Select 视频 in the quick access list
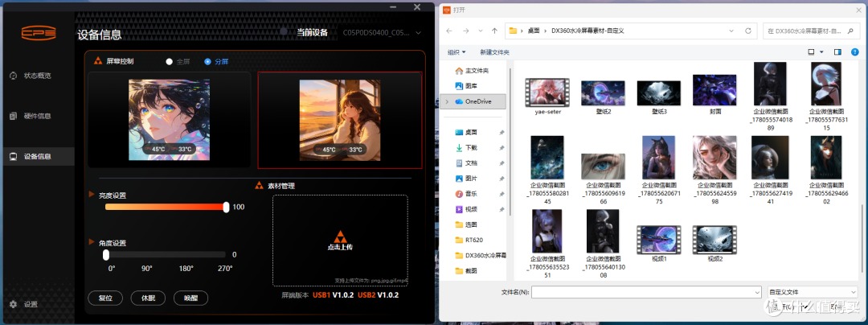Screen dimensions: 868x325 click(x=471, y=209)
